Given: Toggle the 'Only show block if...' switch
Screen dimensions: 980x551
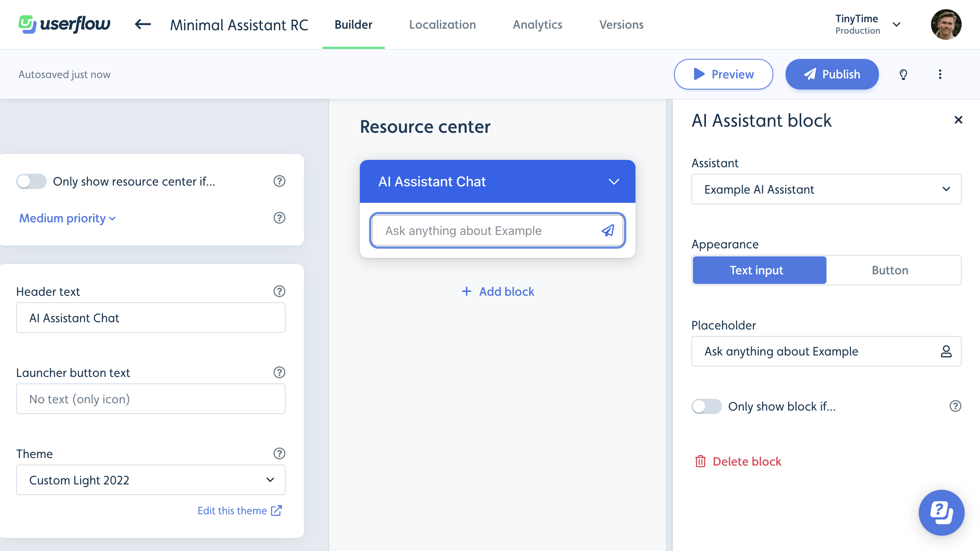Looking at the screenshot, I should [706, 406].
